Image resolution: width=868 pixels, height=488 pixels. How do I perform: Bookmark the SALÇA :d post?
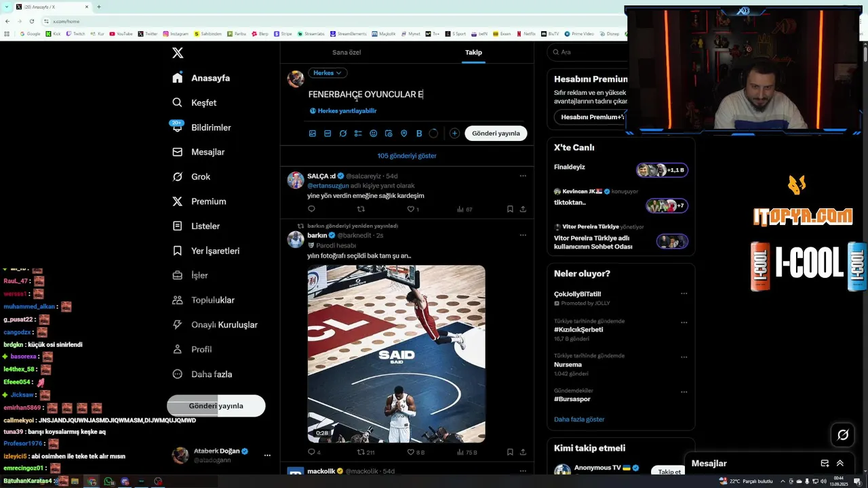point(510,209)
